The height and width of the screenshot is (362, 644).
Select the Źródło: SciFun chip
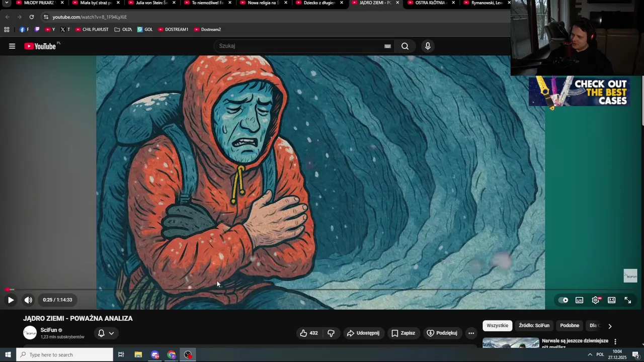click(534, 325)
